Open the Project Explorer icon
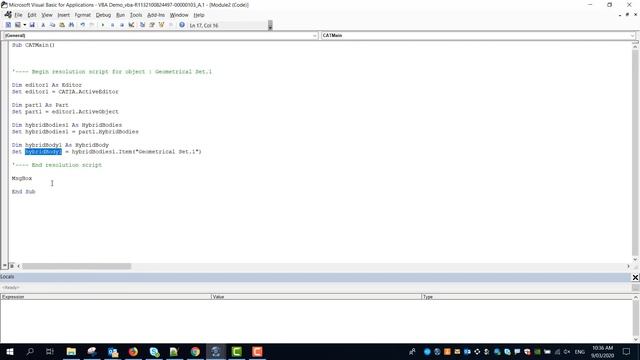The width and height of the screenshot is (640, 360). [142, 25]
